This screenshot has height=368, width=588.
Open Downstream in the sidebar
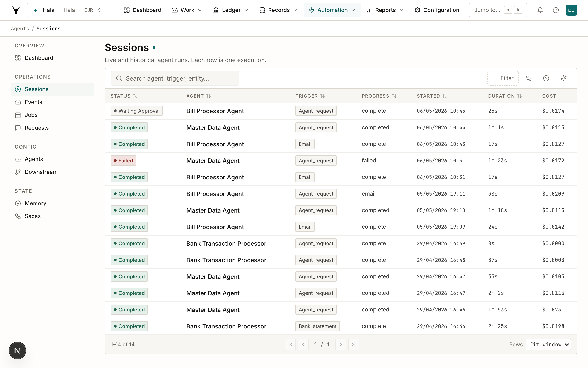point(52,172)
